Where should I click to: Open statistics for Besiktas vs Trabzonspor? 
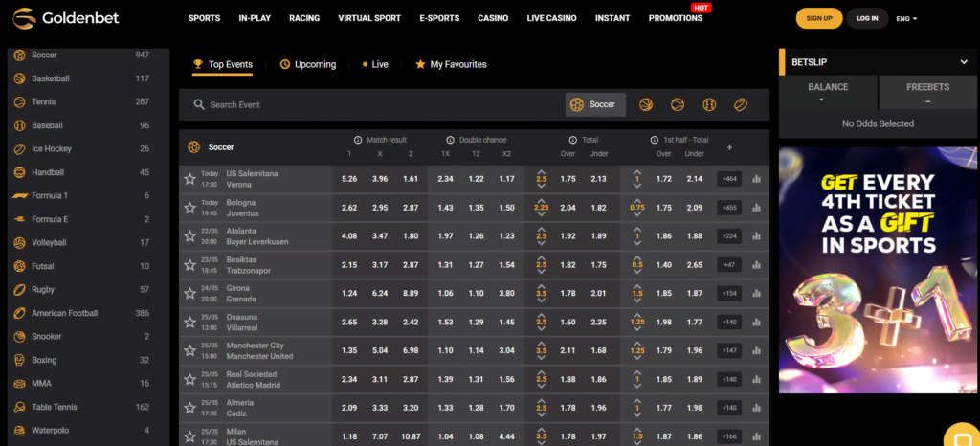(757, 265)
